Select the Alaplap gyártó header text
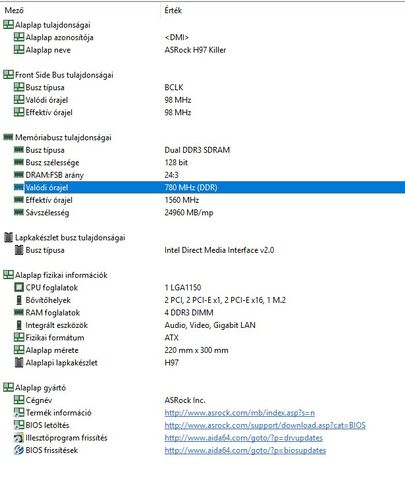 40,388
